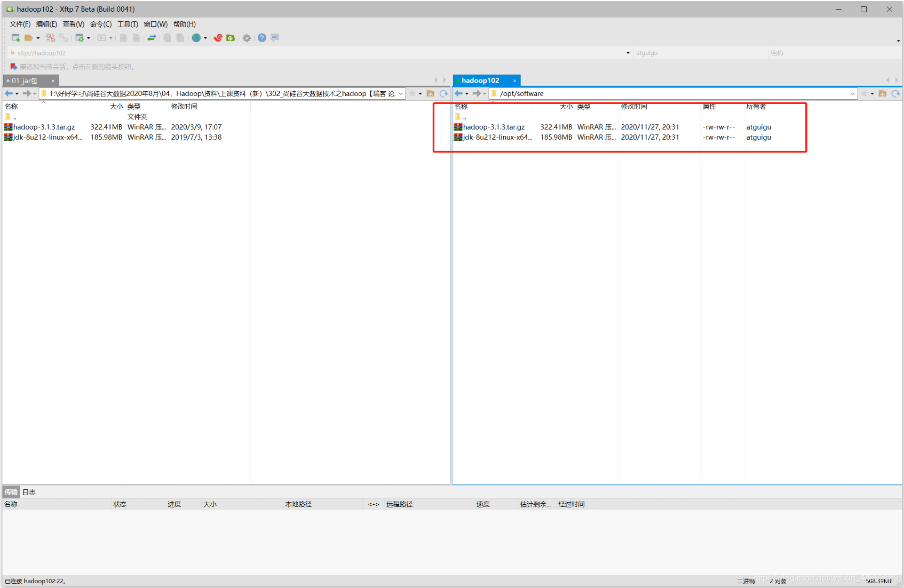Viewport: 904px width, 588px height.
Task: Click the green Xftp launch icon
Action: (x=231, y=38)
